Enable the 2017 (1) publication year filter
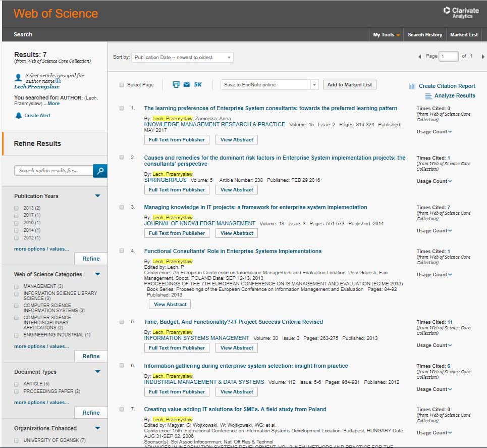The image size is (487, 448). 17,216
